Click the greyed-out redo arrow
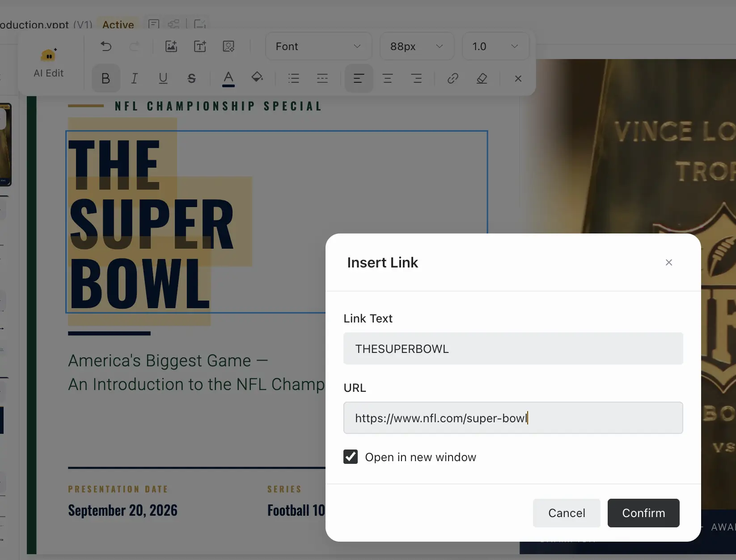Image resolution: width=736 pixels, height=560 pixels. tap(134, 46)
